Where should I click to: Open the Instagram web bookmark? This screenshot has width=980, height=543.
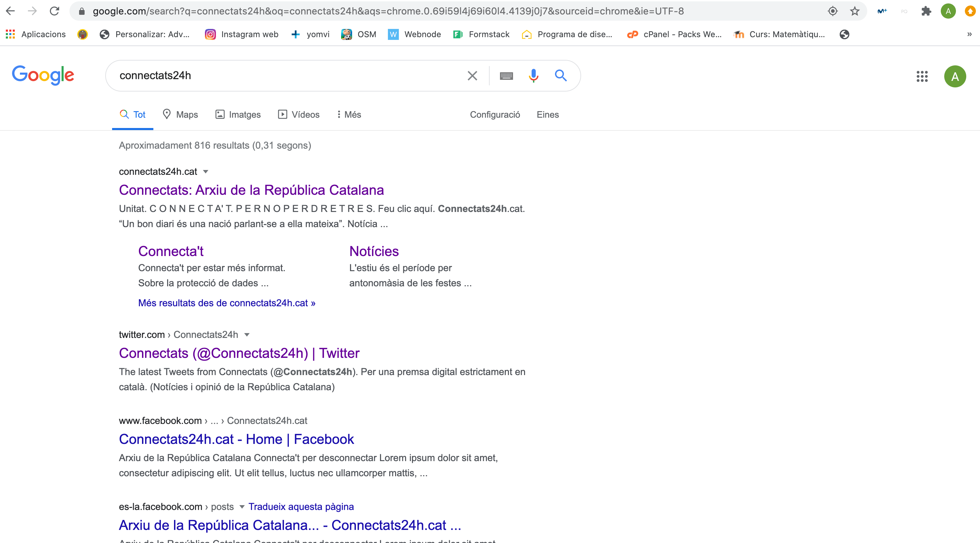click(x=242, y=34)
